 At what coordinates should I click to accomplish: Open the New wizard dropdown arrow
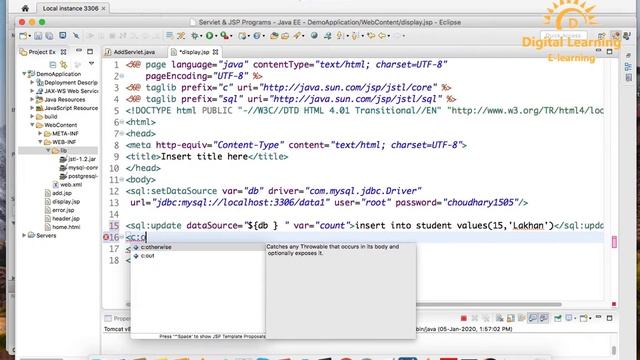(x=29, y=36)
